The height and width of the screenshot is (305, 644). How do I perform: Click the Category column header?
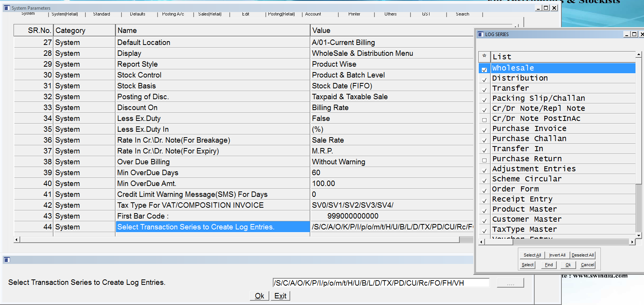(x=85, y=30)
